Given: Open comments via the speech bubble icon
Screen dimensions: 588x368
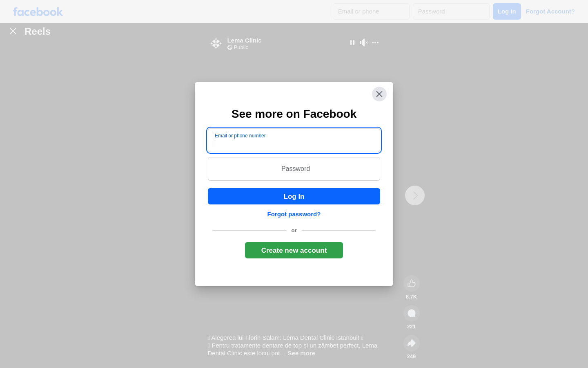Looking at the screenshot, I should click(x=412, y=313).
